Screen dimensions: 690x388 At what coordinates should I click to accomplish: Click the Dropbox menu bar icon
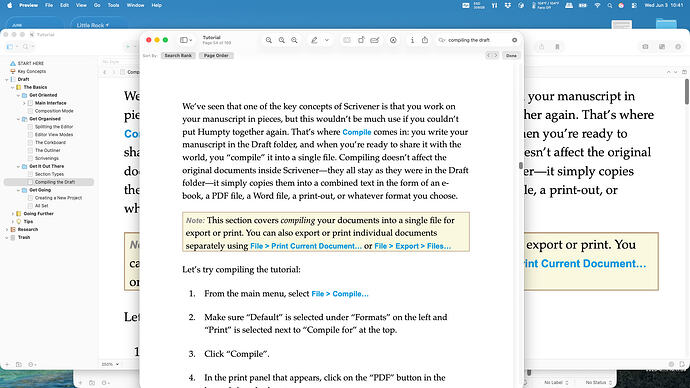pyautogui.click(x=507, y=5)
